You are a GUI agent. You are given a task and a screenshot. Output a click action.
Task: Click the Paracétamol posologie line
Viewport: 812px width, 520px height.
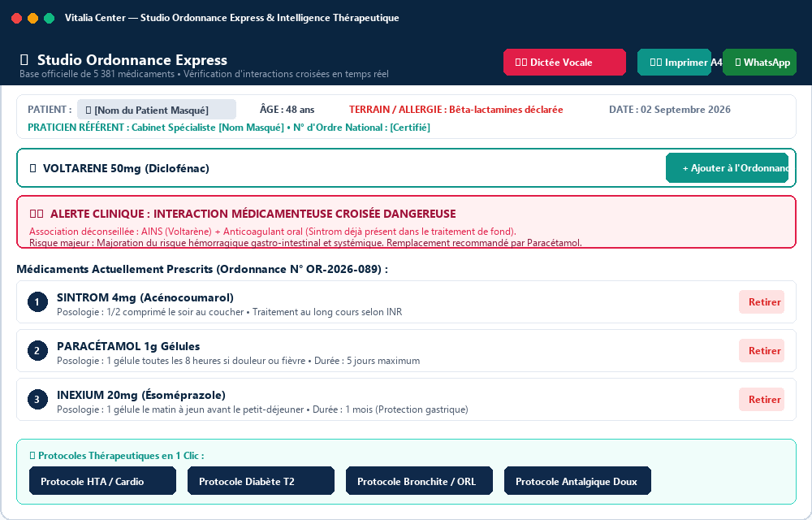[238, 361]
